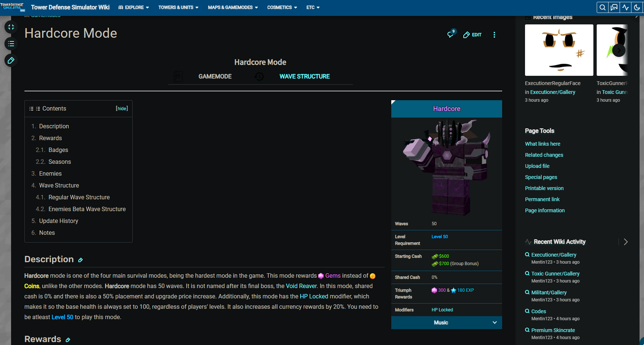Click the pink gem icon in description text

[x=321, y=276]
